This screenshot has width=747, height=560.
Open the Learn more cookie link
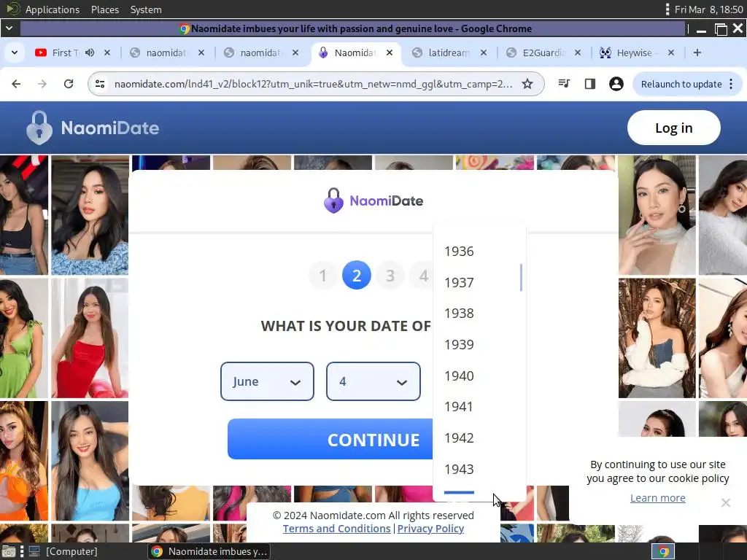pyautogui.click(x=657, y=497)
